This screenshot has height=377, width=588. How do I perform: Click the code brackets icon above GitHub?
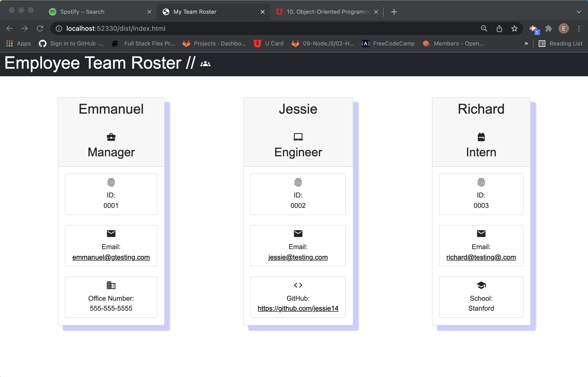click(x=298, y=285)
